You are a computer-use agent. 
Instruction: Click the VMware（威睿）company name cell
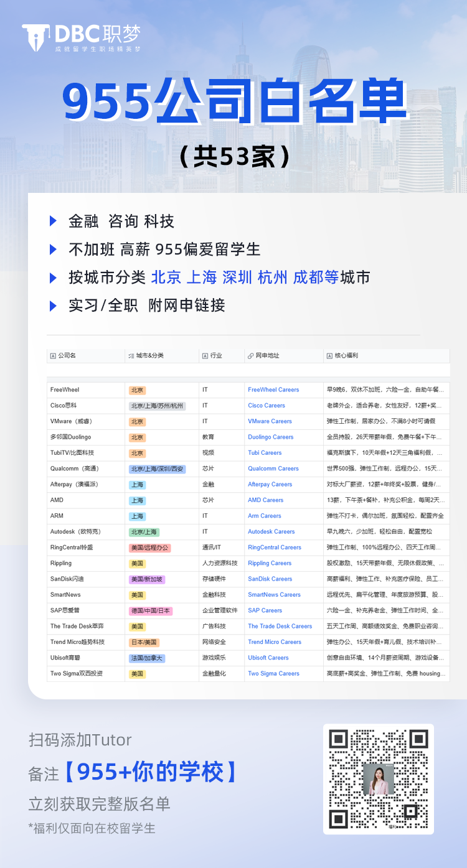tap(86, 421)
